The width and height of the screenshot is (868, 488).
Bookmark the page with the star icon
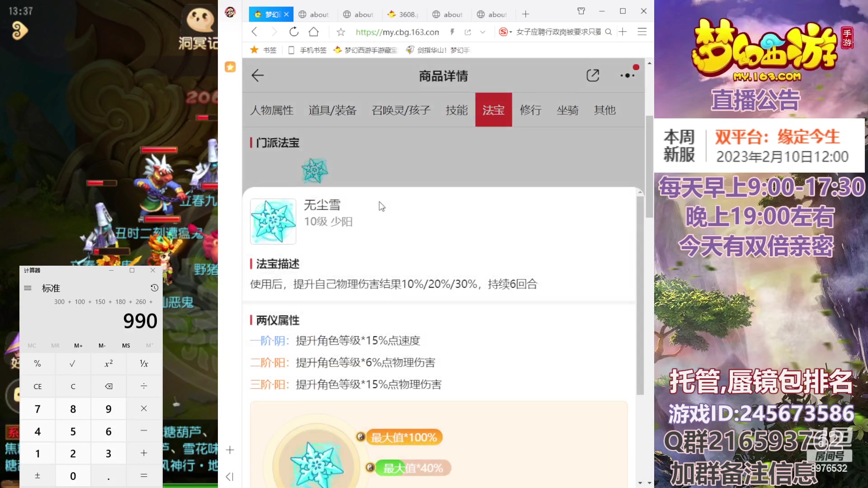point(341,32)
